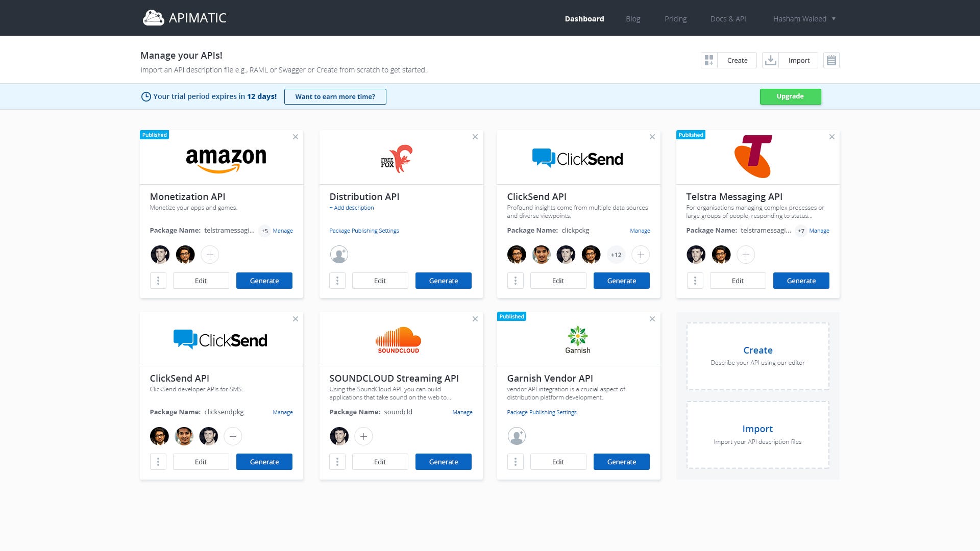
Task: Generate for Garnish Vendor API
Action: (622, 462)
